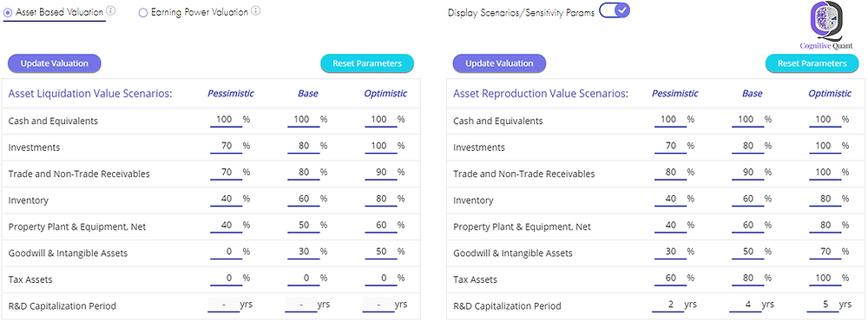
Task: Edit Reproduction Base Trade Receivables percentage field
Action: (x=748, y=174)
